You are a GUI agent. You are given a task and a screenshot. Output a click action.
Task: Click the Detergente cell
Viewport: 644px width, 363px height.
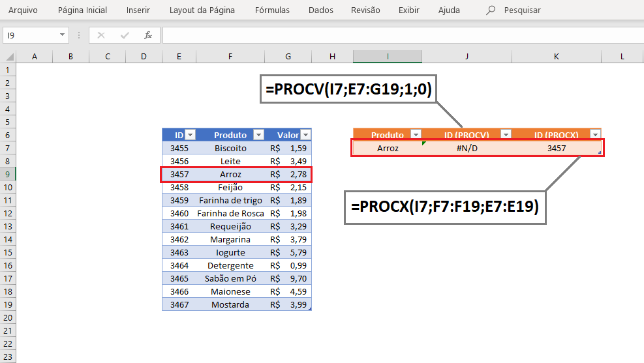point(230,266)
